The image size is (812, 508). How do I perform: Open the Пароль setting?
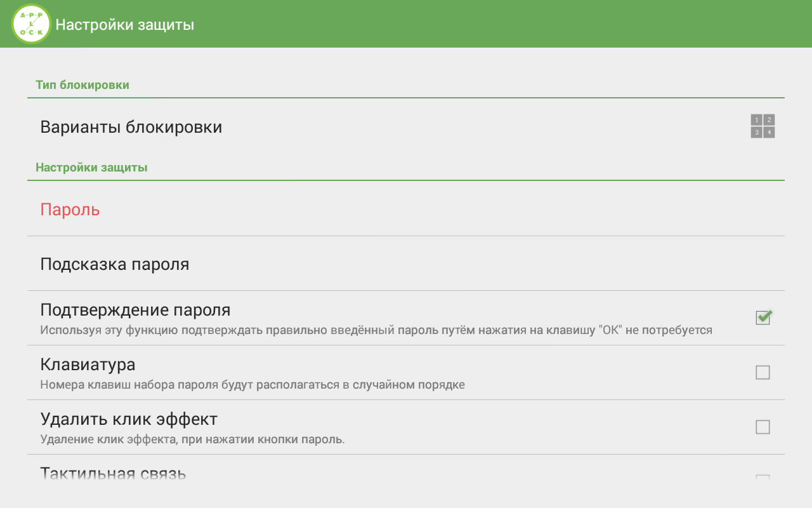tap(406, 209)
